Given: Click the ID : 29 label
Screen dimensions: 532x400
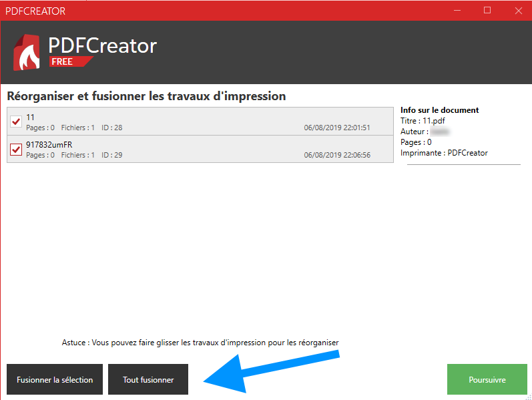Looking at the screenshot, I should tap(112, 155).
